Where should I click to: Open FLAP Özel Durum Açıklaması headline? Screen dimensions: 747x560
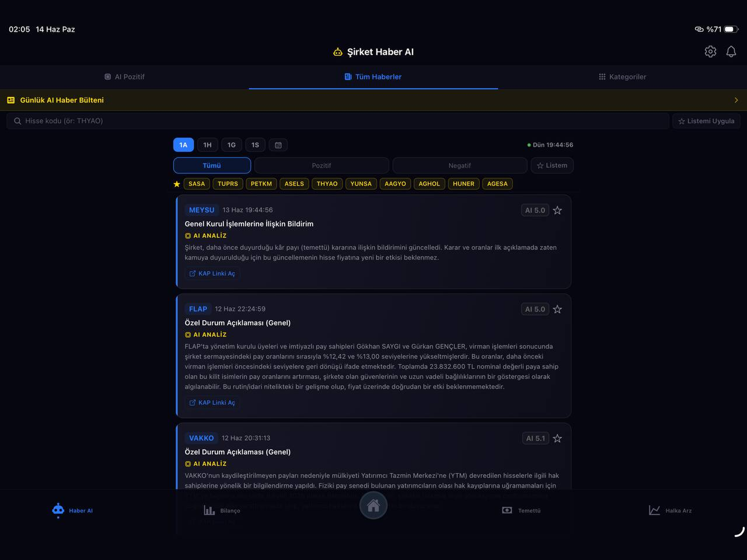pos(237,323)
